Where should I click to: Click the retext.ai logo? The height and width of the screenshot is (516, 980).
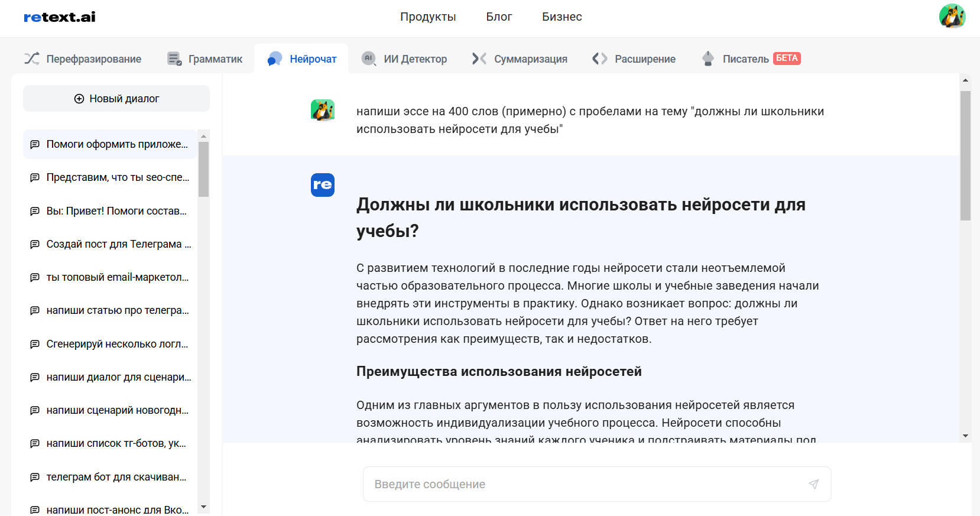click(x=59, y=17)
